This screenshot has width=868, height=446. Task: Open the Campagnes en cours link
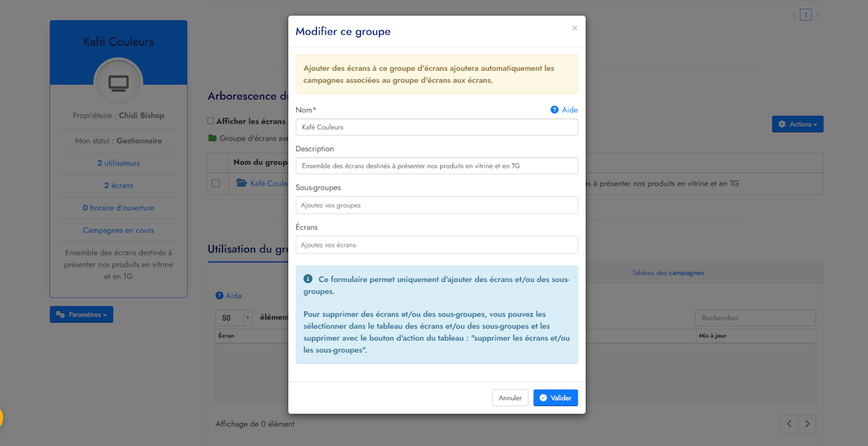pyautogui.click(x=119, y=230)
